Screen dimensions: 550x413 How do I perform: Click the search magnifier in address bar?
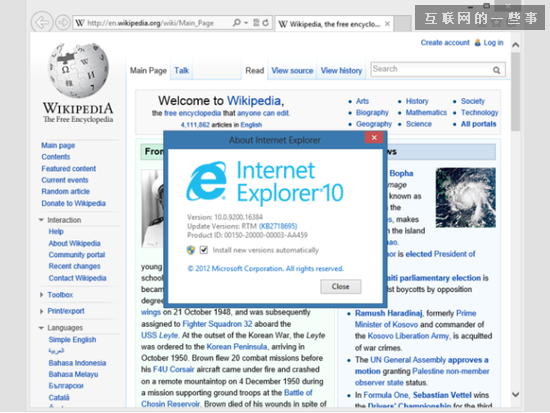click(x=237, y=23)
